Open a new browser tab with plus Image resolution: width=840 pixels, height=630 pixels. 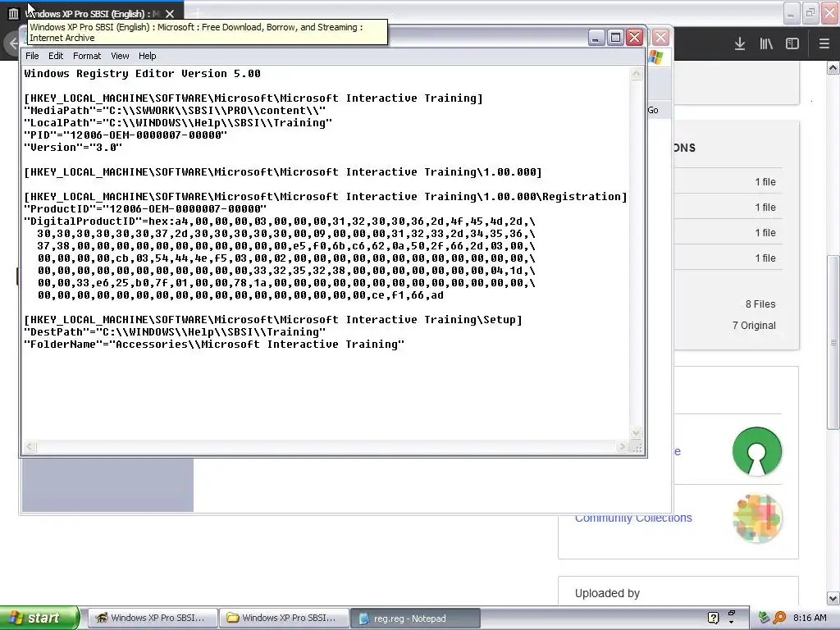coord(197,13)
